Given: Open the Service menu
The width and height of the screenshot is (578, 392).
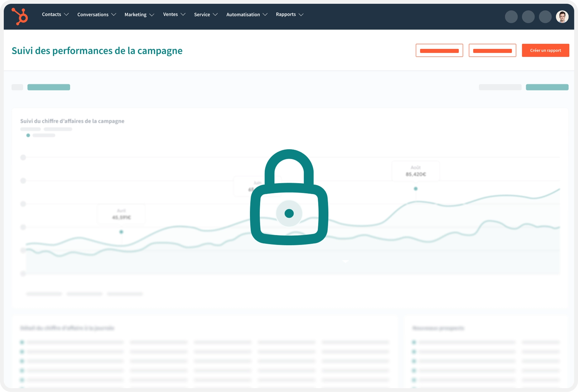Looking at the screenshot, I should [x=202, y=14].
